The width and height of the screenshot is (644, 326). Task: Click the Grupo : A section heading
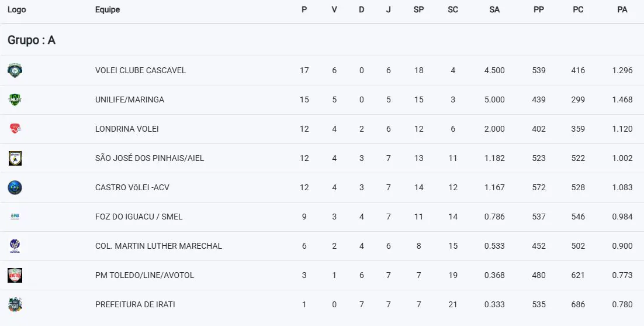(x=32, y=40)
